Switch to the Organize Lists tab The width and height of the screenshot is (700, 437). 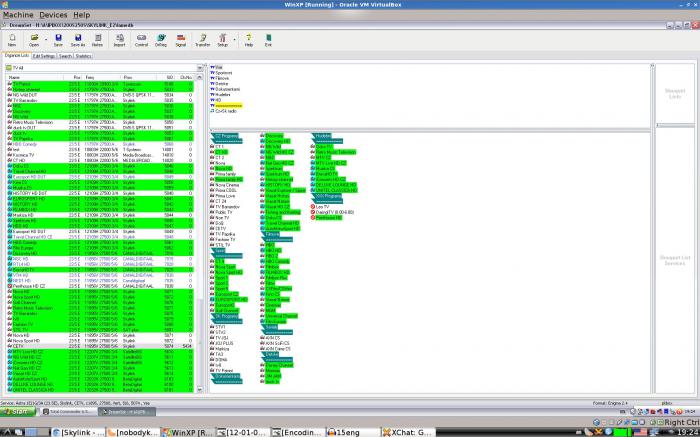coord(17,56)
